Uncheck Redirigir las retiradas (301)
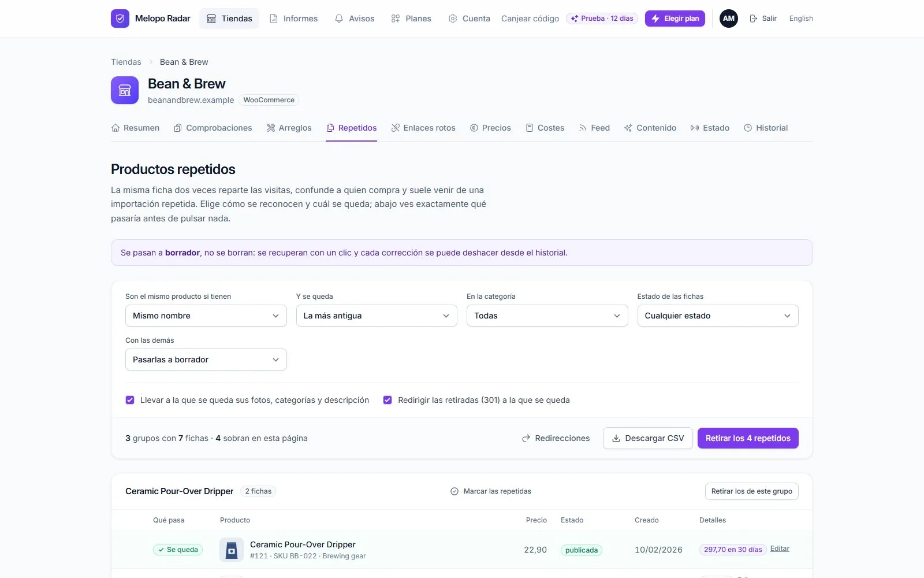Image resolution: width=924 pixels, height=578 pixels. click(388, 400)
